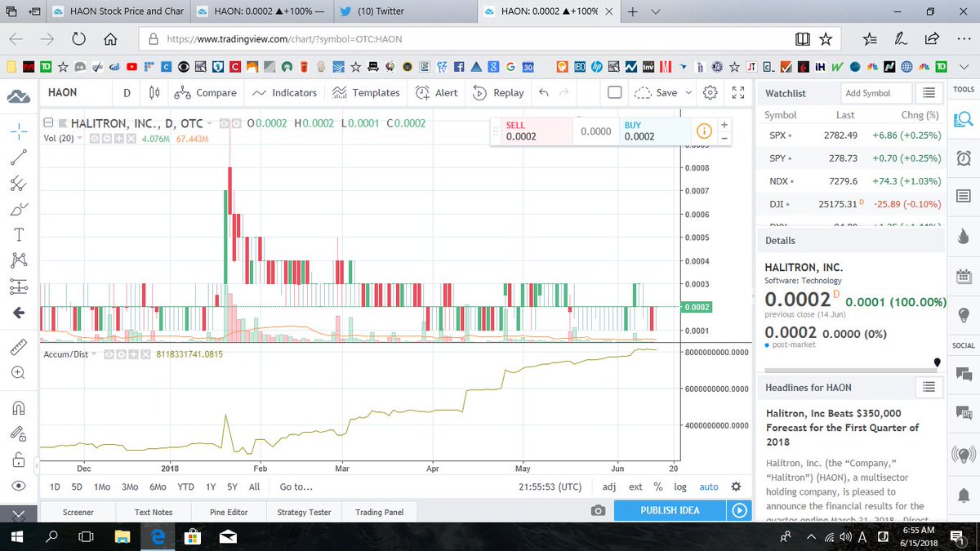Open the Halitron Beats $350,000 Forecast headline

click(841, 428)
